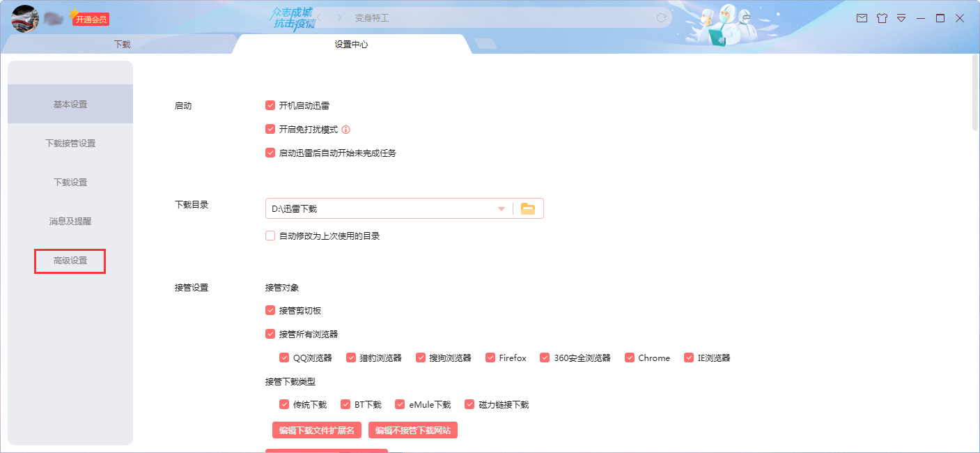Open the main menu triangle icon
The height and width of the screenshot is (453, 980).
click(x=901, y=18)
